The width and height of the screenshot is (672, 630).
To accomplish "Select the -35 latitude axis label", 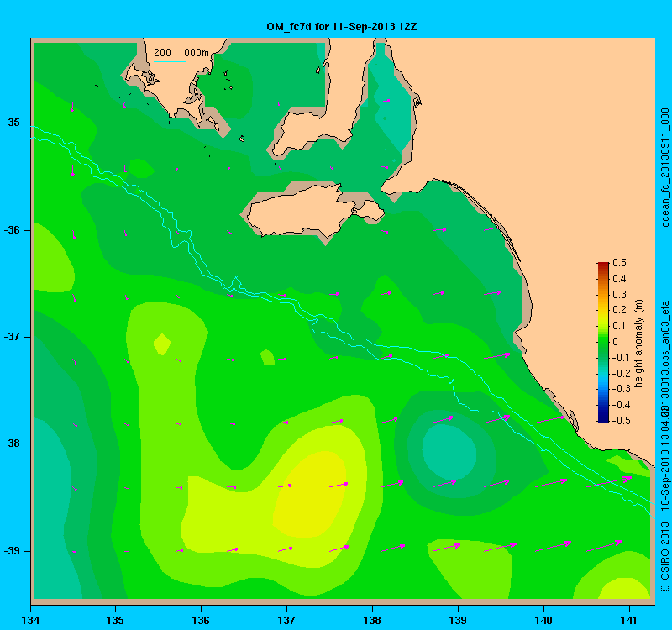I will pyautogui.click(x=13, y=123).
